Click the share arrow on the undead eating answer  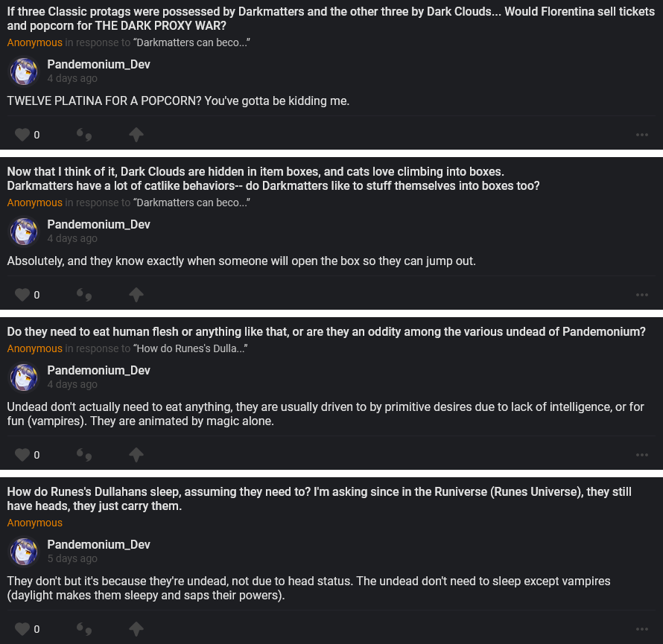point(136,455)
